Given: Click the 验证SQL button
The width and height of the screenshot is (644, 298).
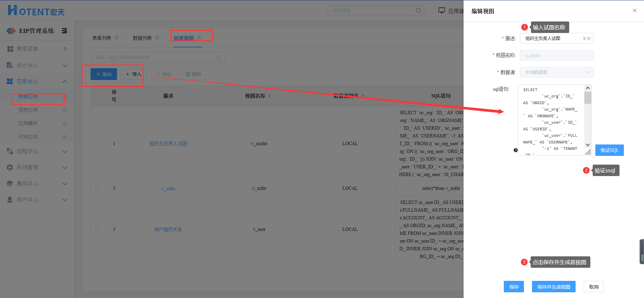Looking at the screenshot, I should pos(609,150).
